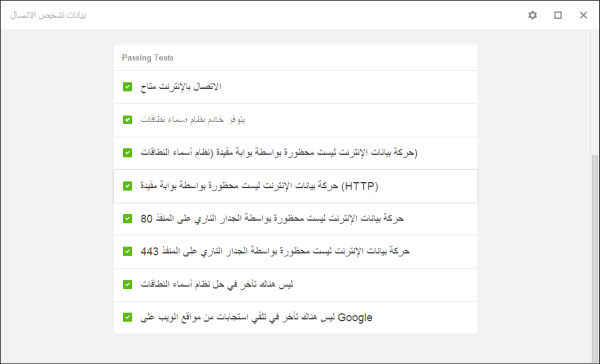
Task: Click green check for port 443 firewall test
Action: coord(127,251)
